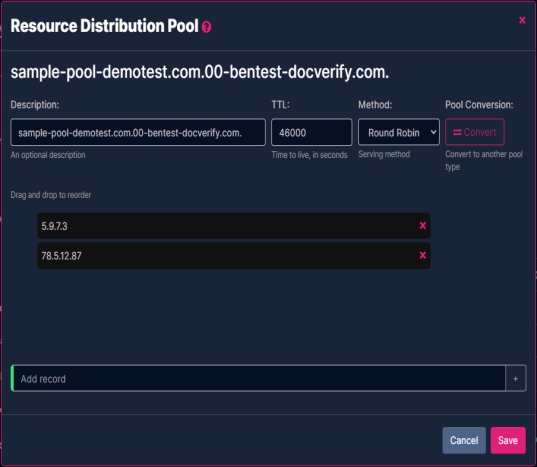Delete the 78.5.12.87 record
This screenshot has height=467, width=537.
(423, 255)
